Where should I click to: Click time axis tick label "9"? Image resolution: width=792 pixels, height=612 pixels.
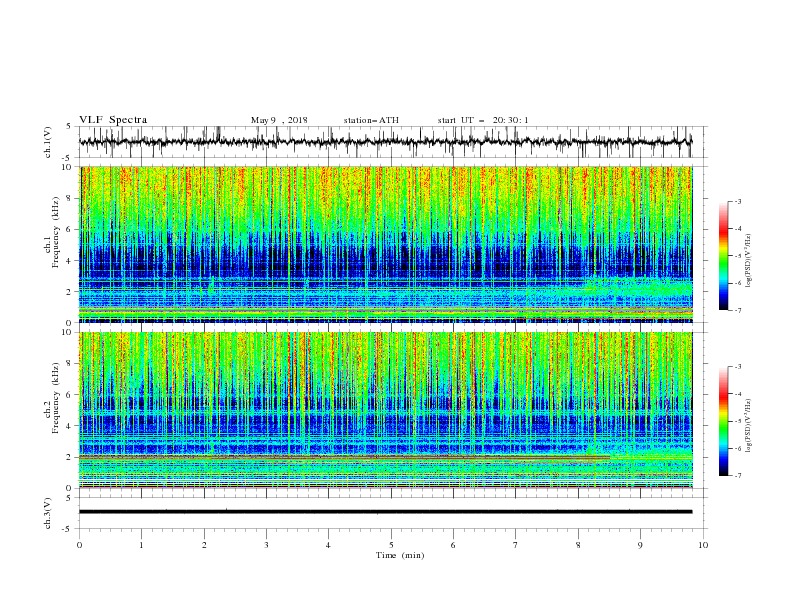640,545
